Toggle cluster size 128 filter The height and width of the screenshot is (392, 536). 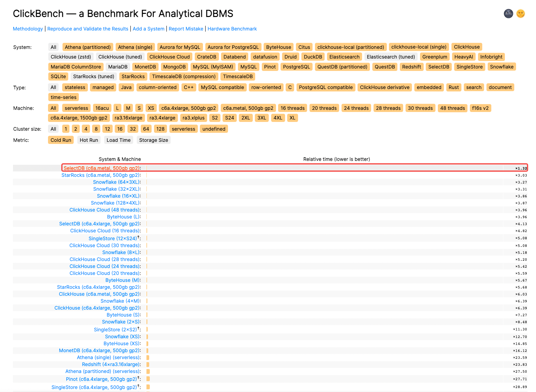(x=160, y=129)
